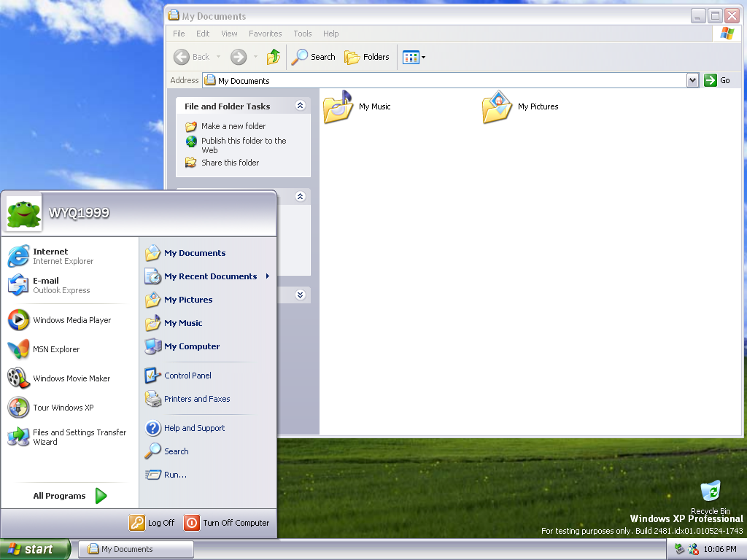Expand the address bar dropdown arrow
Viewport: 747px width, 560px height.
click(693, 80)
